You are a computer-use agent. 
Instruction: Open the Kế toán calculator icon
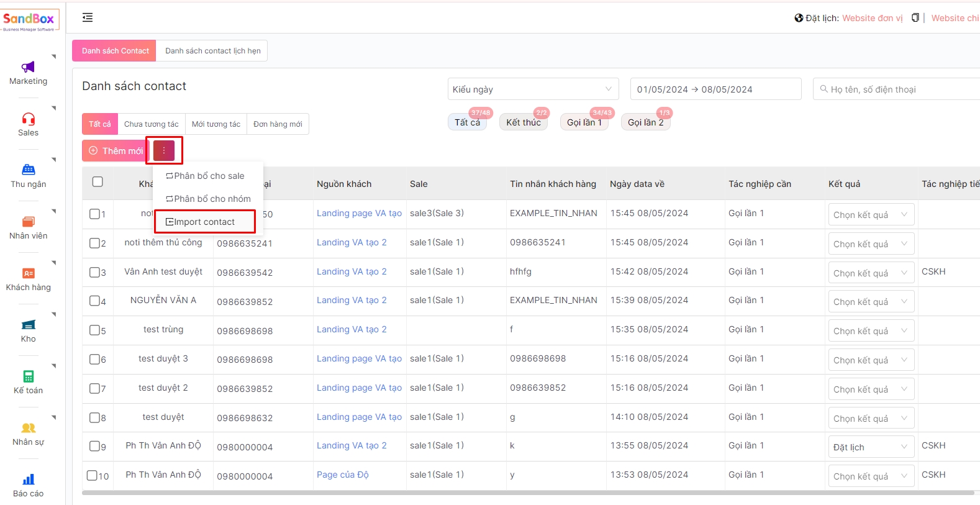28,376
